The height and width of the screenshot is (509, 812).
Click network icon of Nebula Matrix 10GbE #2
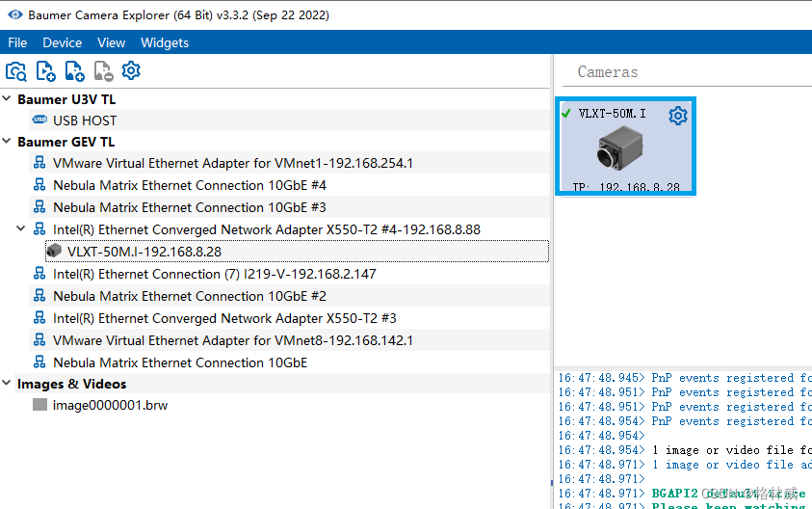[39, 295]
